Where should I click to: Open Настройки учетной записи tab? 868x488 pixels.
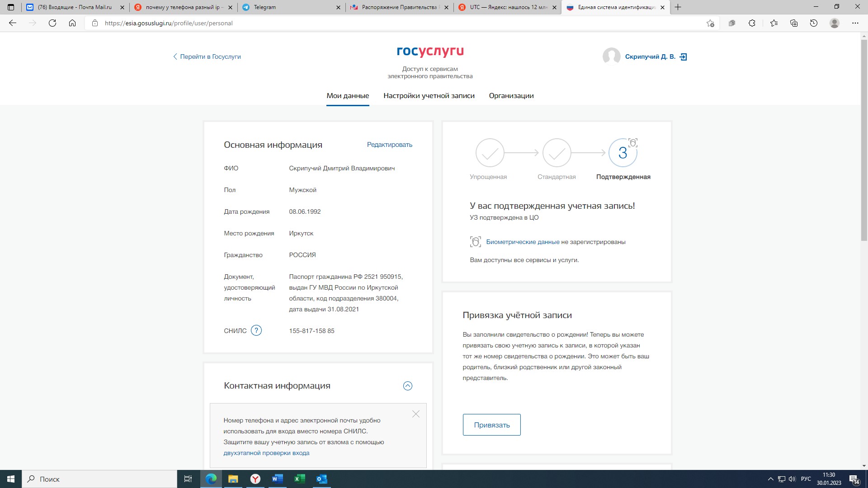click(429, 96)
